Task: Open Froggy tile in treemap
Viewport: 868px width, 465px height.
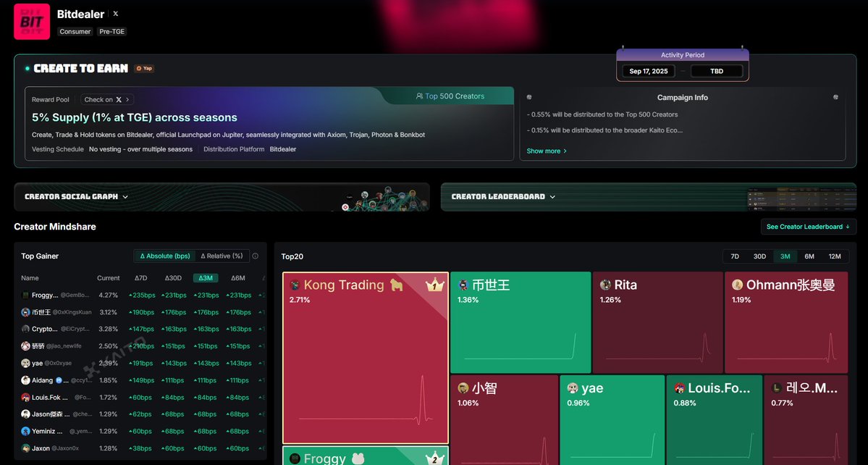Action: 366,456
